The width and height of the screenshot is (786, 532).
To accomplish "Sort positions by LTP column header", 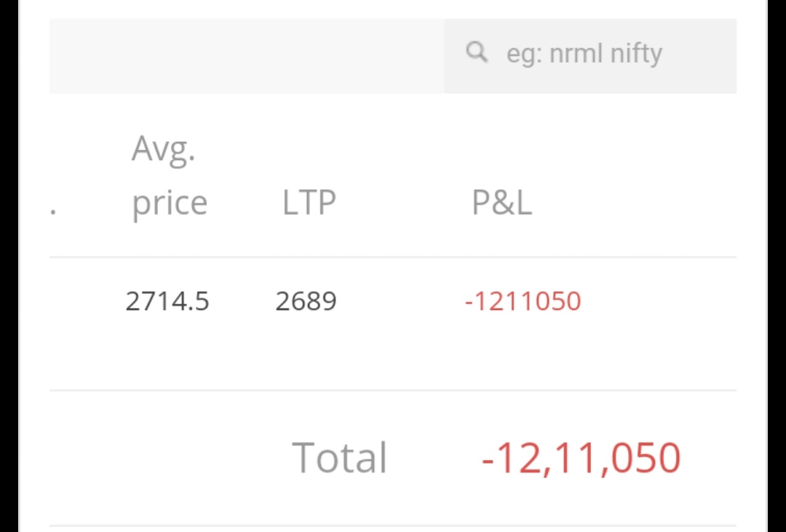I will point(309,203).
